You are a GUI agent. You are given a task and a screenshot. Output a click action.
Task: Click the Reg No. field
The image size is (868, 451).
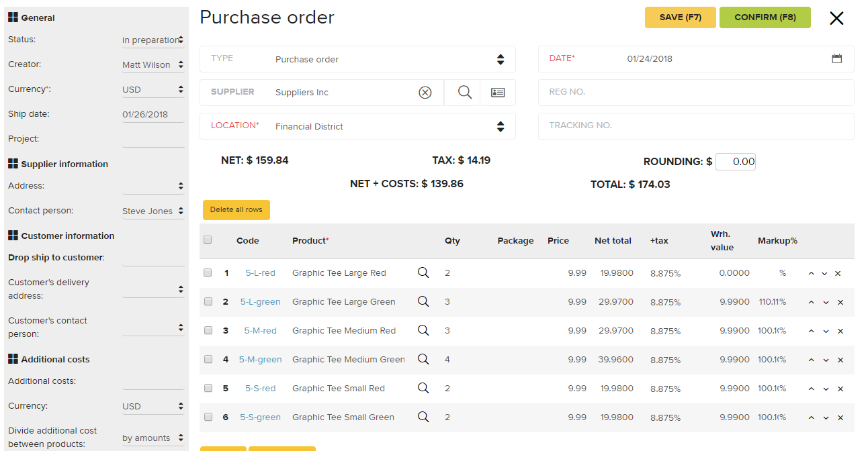click(x=696, y=93)
